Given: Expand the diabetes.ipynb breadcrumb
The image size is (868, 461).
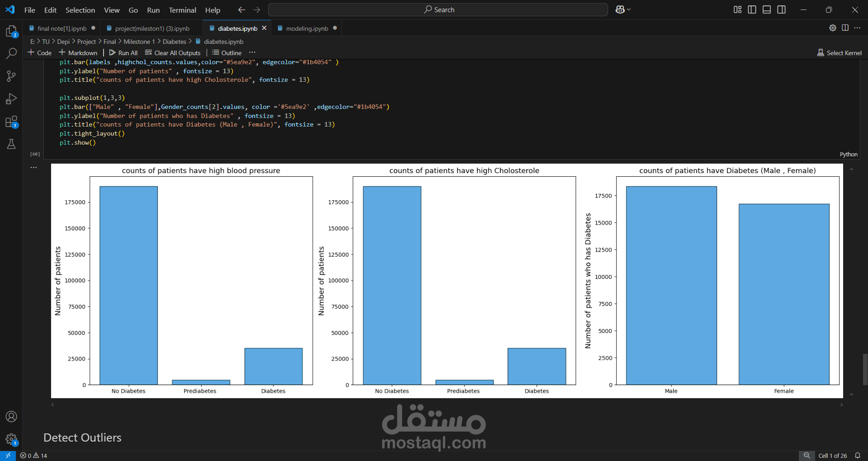Looking at the screenshot, I should click(x=220, y=42).
